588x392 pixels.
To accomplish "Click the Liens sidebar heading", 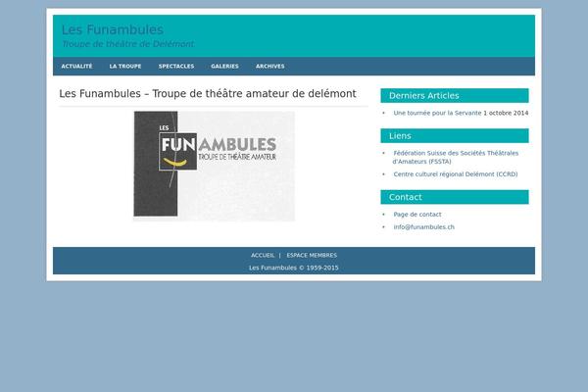I will click(455, 136).
